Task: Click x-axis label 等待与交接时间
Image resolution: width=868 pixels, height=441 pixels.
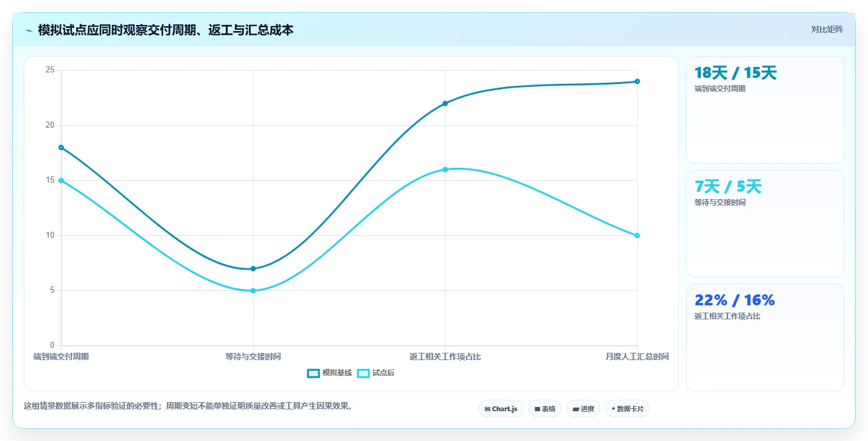Action: 253,356
